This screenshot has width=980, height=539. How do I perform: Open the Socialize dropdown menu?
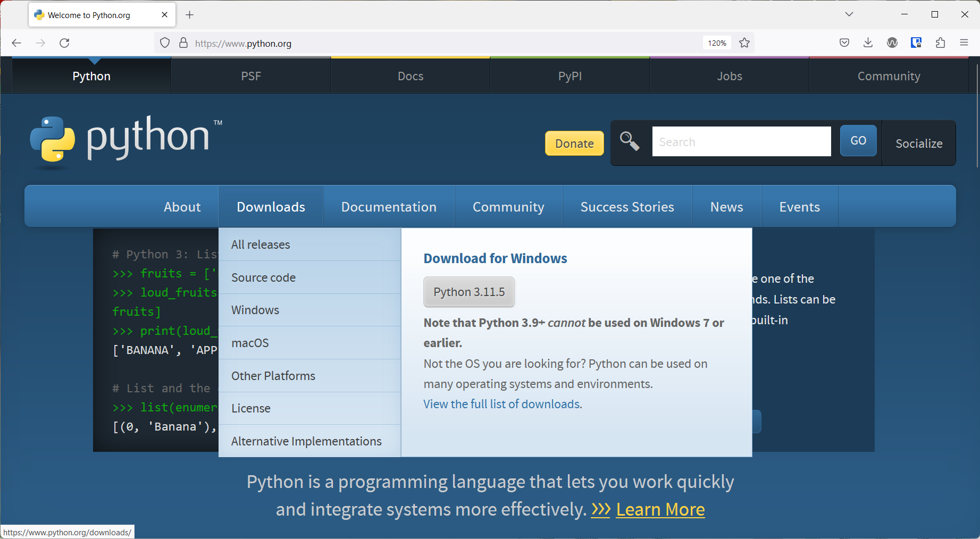[x=918, y=144]
